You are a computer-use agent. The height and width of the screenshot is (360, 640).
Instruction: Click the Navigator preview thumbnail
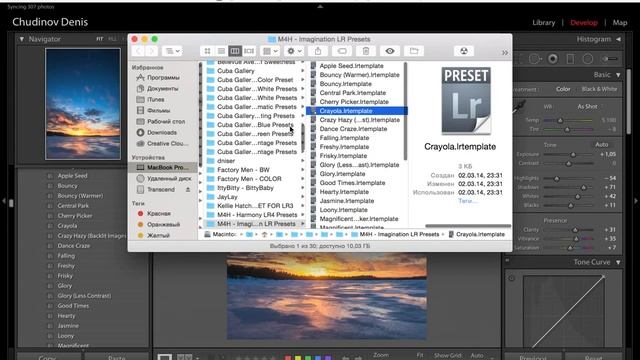(83, 104)
